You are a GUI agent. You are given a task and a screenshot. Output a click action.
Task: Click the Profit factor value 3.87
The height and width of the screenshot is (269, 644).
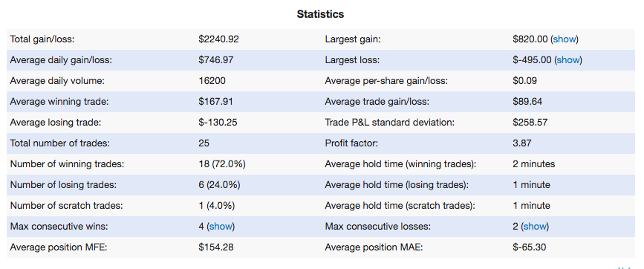click(x=522, y=143)
